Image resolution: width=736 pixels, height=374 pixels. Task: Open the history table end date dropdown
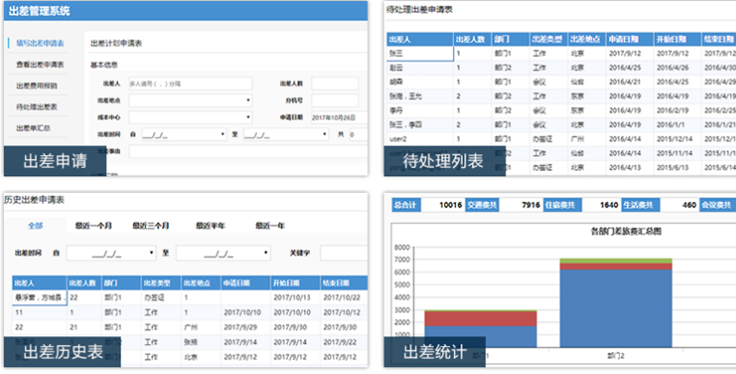(223, 253)
